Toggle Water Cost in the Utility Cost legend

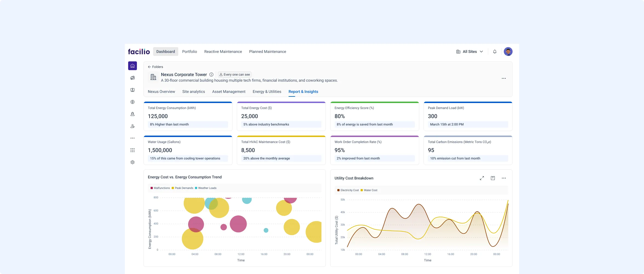[x=369, y=190]
